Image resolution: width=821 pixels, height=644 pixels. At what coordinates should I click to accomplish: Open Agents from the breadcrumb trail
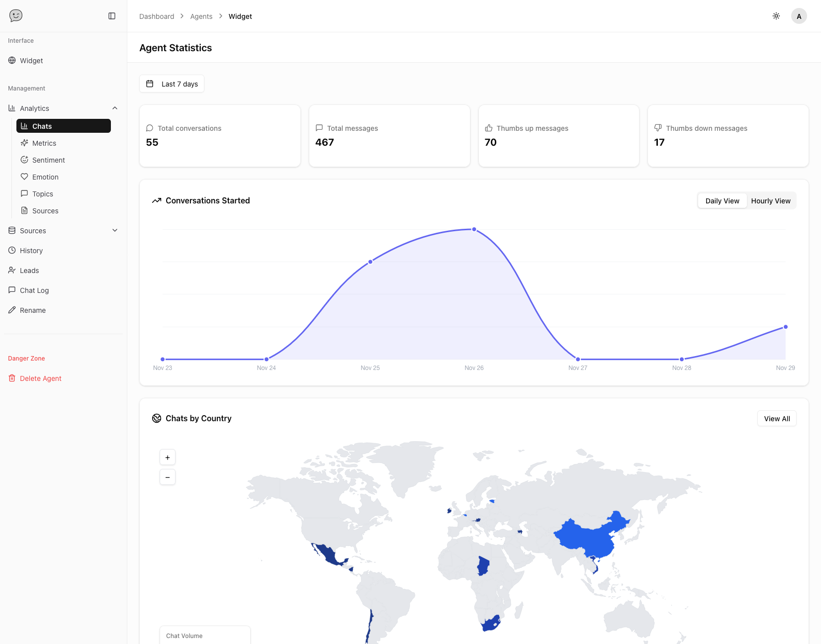(x=201, y=16)
